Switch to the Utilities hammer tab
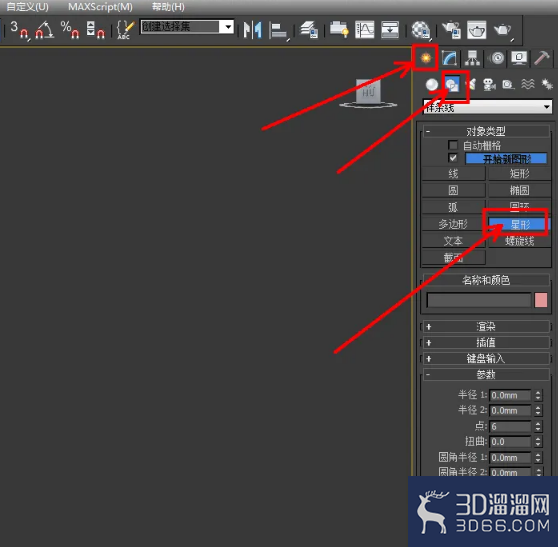 [x=542, y=58]
